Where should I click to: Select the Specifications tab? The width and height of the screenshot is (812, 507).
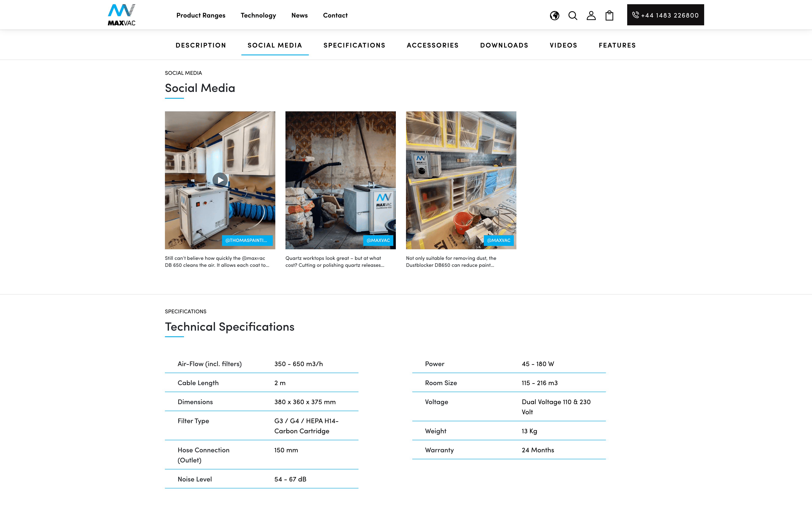[x=354, y=45]
